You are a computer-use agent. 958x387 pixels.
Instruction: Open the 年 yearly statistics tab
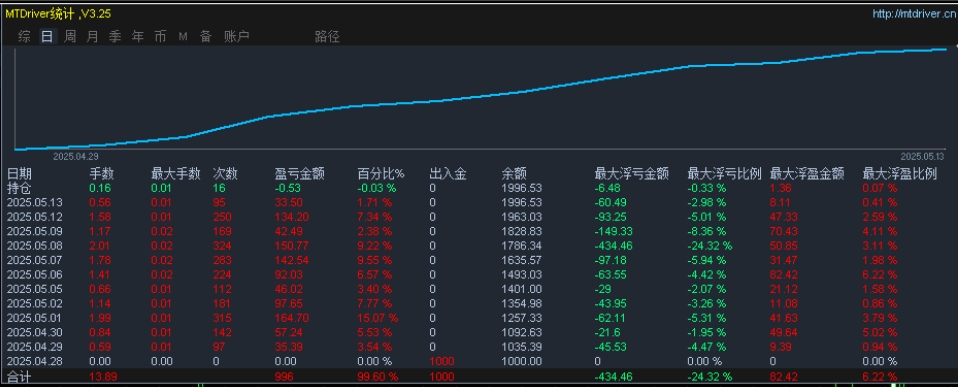[x=137, y=37]
